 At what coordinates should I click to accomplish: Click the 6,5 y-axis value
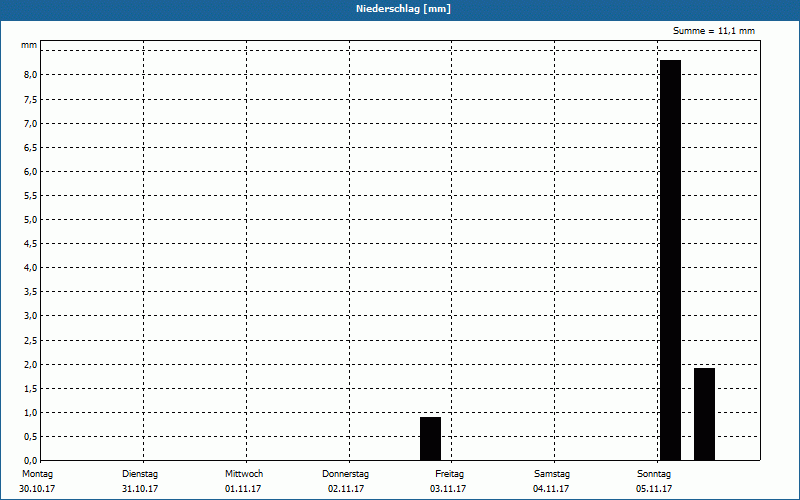pos(31,147)
